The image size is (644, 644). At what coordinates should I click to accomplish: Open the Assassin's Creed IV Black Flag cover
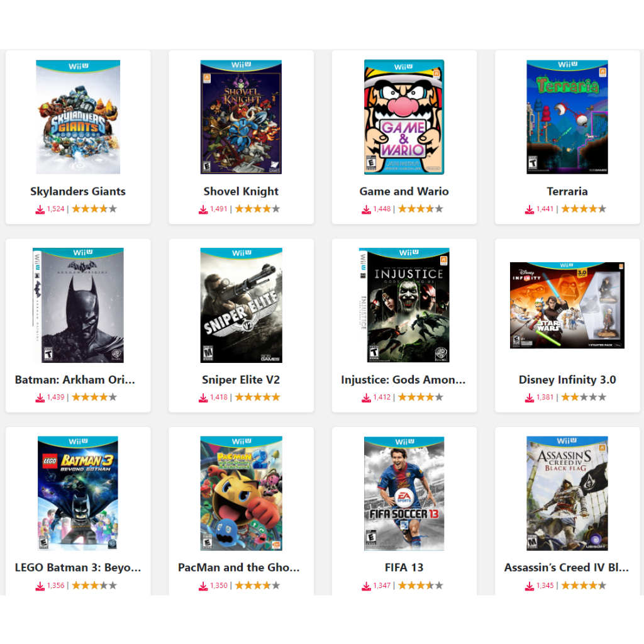pyautogui.click(x=567, y=493)
